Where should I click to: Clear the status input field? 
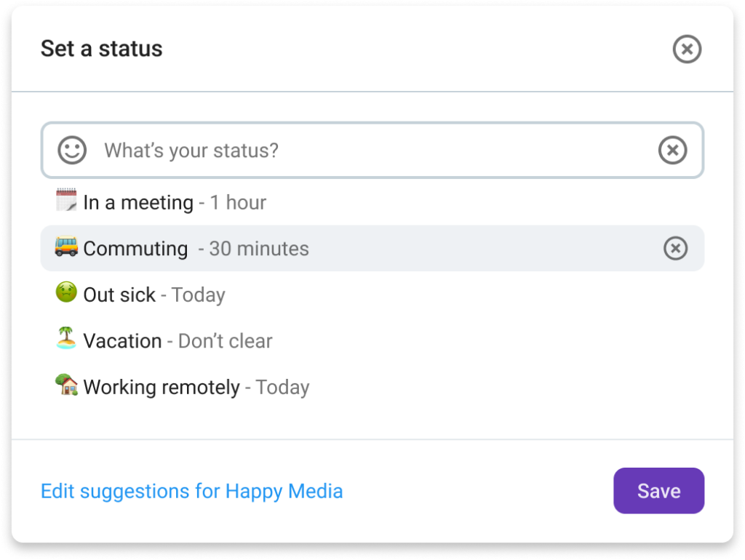click(672, 151)
